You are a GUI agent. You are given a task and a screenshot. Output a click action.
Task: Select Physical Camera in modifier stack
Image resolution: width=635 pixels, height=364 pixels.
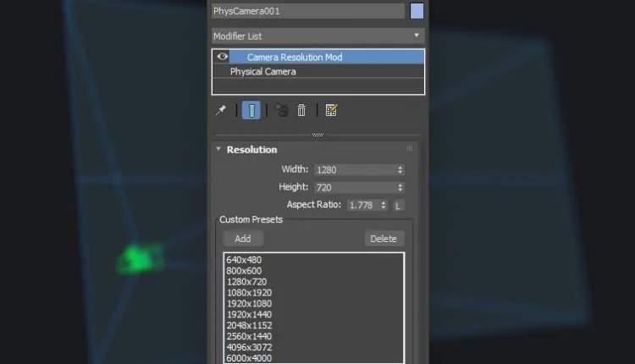pyautogui.click(x=262, y=72)
